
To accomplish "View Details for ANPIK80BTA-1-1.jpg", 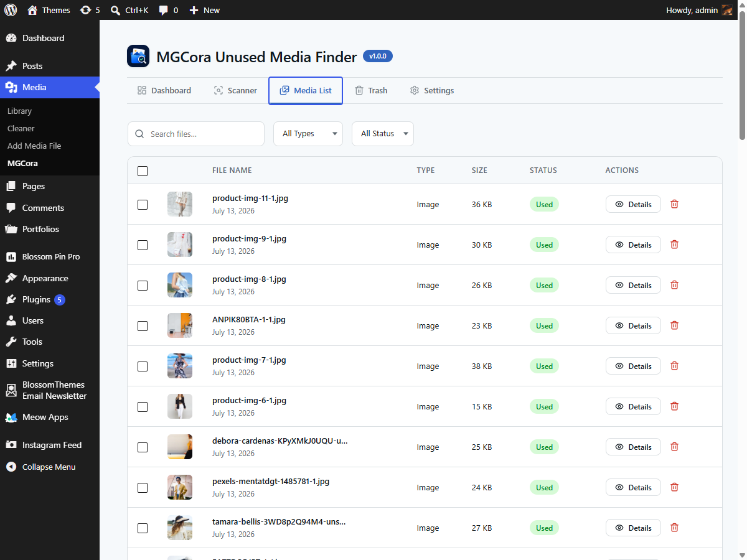I will (x=633, y=325).
